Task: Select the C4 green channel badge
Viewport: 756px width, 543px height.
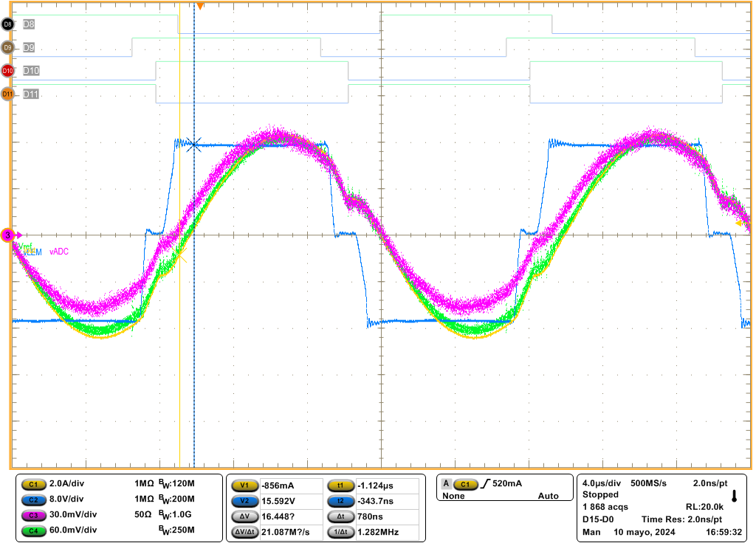Action: click(32, 530)
